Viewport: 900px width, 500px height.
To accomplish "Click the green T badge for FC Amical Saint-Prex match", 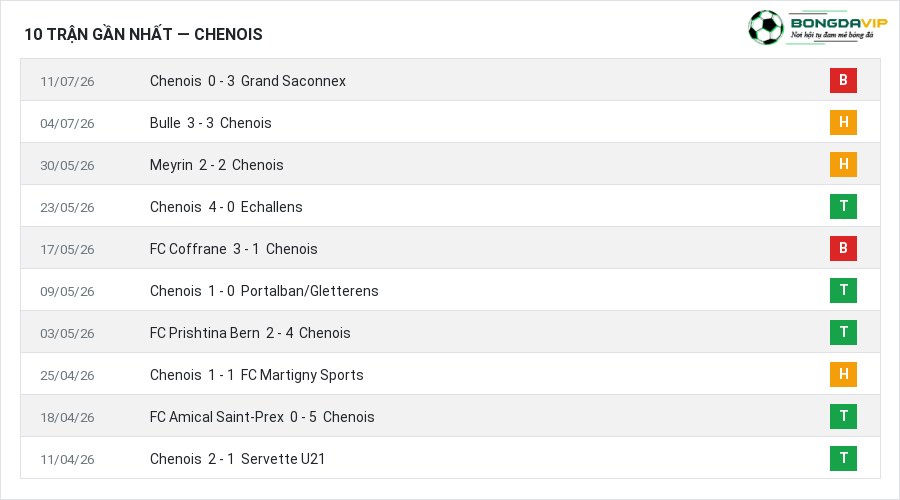I will click(x=843, y=416).
